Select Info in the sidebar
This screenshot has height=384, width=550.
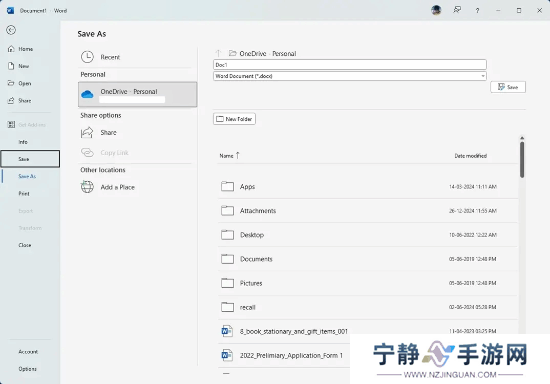coord(23,142)
